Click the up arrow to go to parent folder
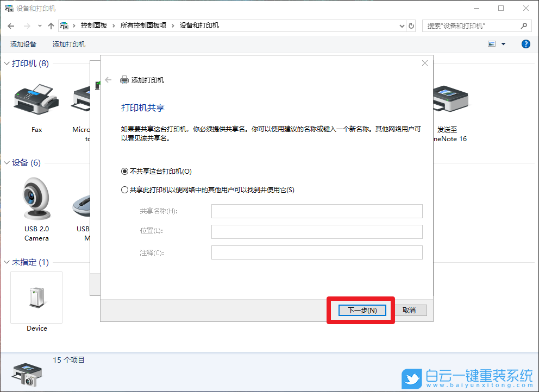Viewport: 539px width, 392px height. [51, 26]
